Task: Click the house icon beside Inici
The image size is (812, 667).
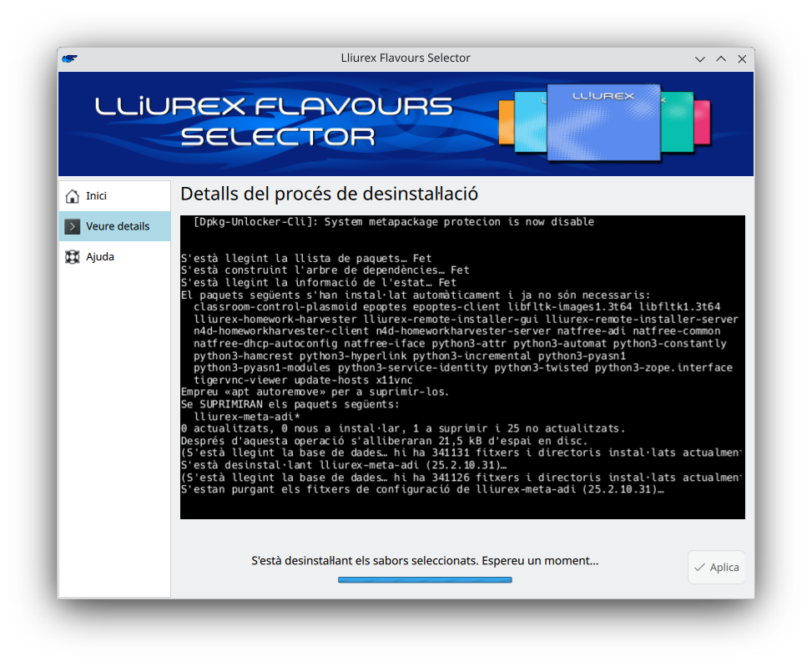Action: point(73,196)
